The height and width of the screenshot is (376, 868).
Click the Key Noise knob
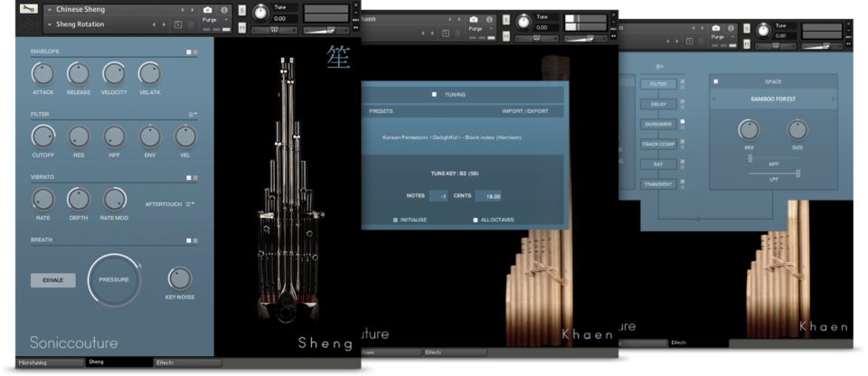click(x=180, y=278)
